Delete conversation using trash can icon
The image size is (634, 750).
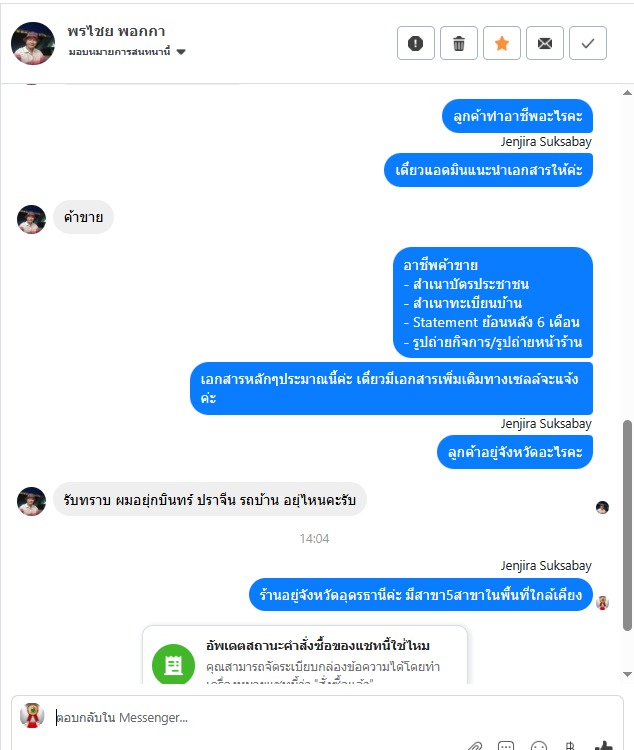click(x=458, y=43)
